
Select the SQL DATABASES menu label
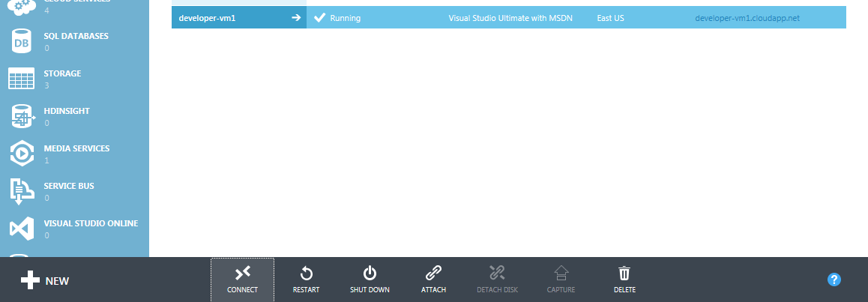click(76, 36)
